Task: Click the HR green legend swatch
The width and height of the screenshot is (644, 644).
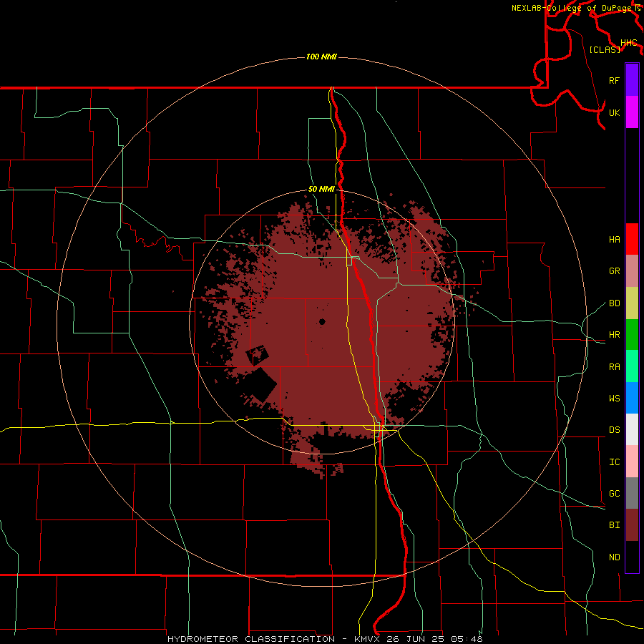Action: click(x=632, y=334)
